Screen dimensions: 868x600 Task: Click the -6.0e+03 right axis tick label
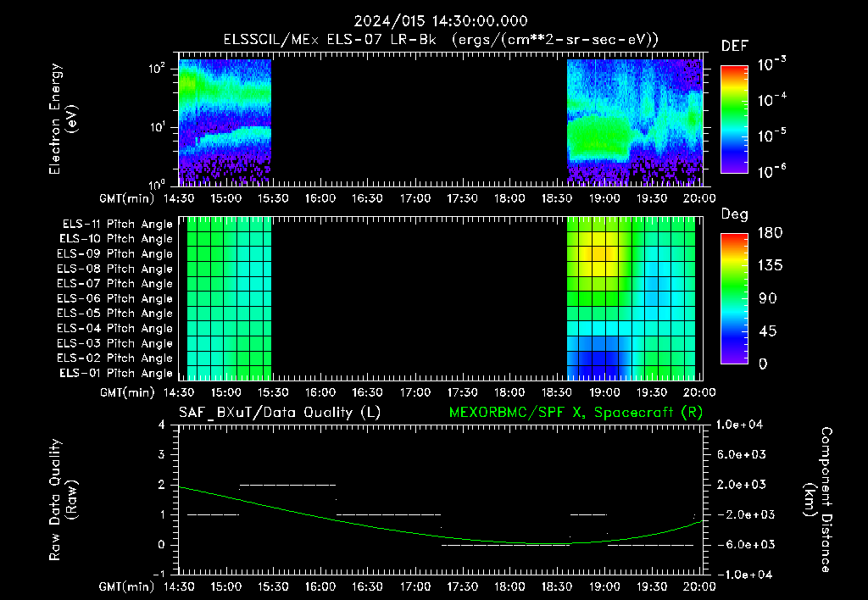[x=742, y=545]
